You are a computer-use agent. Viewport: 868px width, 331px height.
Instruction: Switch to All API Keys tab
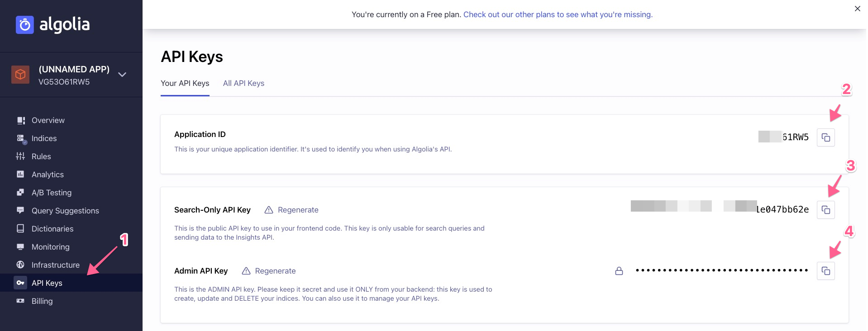[x=243, y=83]
